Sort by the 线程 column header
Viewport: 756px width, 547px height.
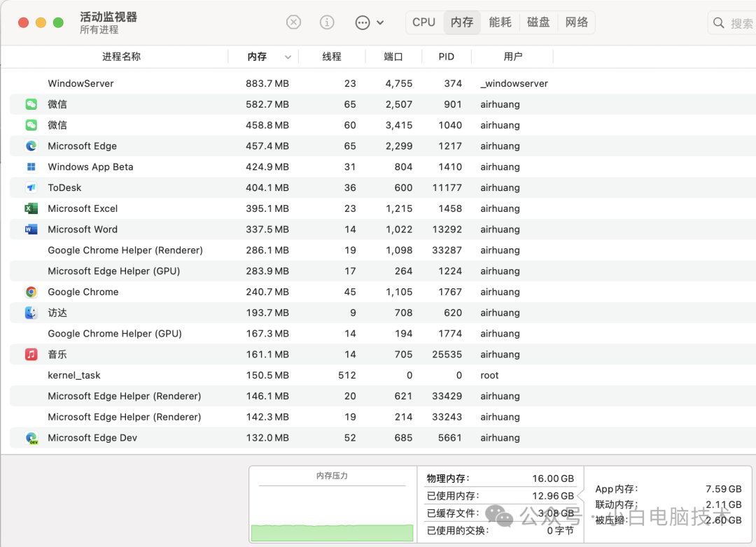[x=332, y=57]
